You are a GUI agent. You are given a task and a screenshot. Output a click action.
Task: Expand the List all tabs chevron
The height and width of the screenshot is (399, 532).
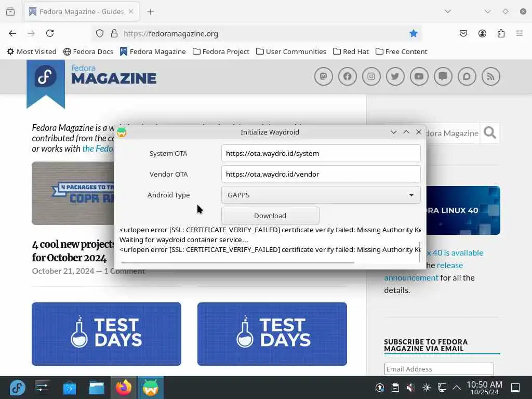point(448,11)
